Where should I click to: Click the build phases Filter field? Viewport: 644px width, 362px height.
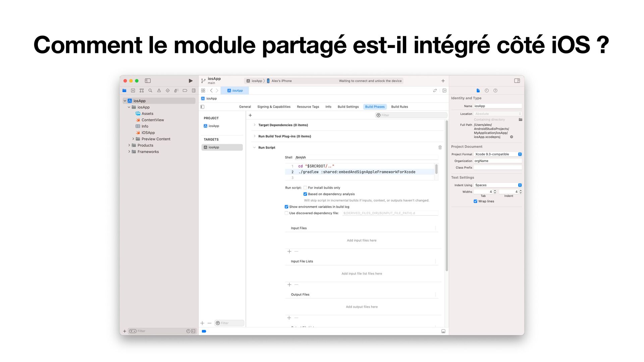tap(411, 115)
